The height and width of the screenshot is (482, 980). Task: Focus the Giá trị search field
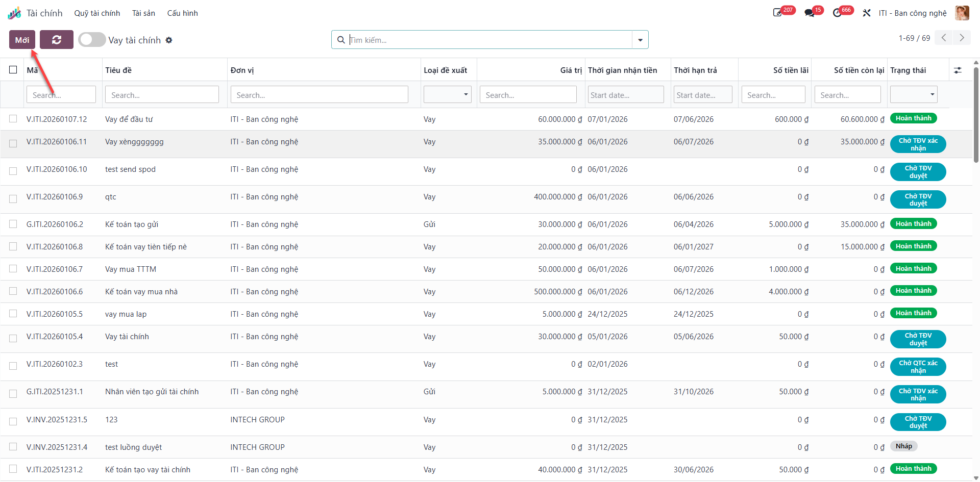point(528,94)
